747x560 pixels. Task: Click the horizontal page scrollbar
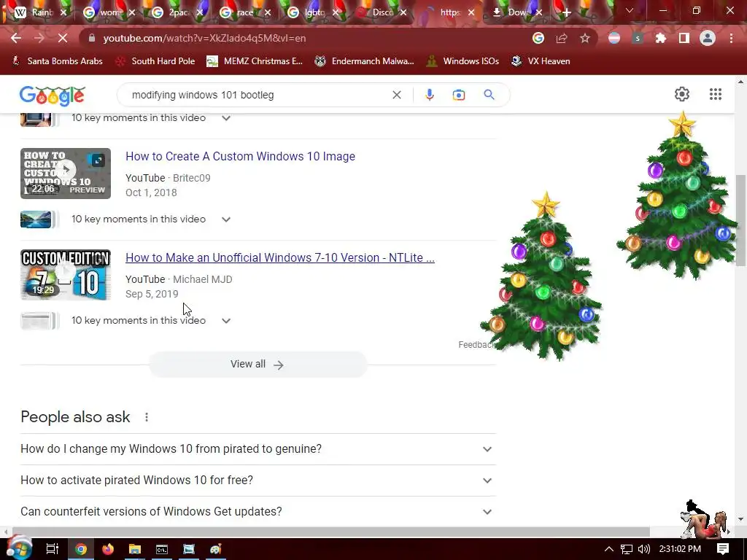pos(331,532)
